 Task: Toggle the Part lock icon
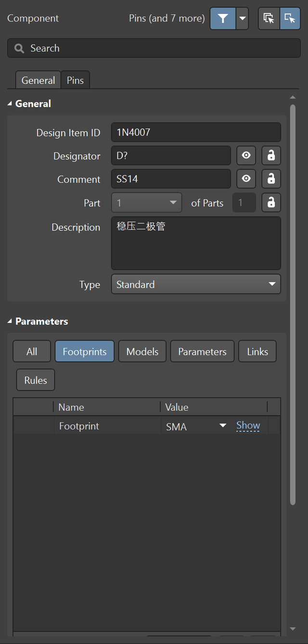coord(271,203)
